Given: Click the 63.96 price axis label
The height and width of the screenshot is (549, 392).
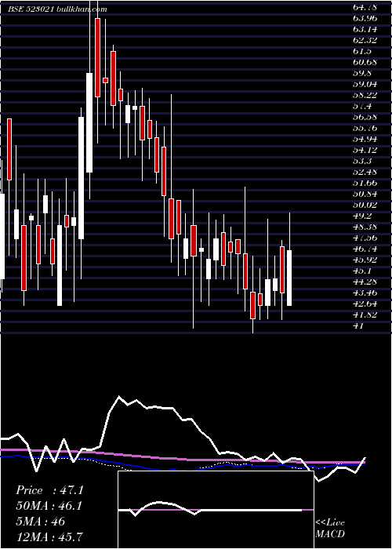Looking at the screenshot, I should (x=364, y=18).
